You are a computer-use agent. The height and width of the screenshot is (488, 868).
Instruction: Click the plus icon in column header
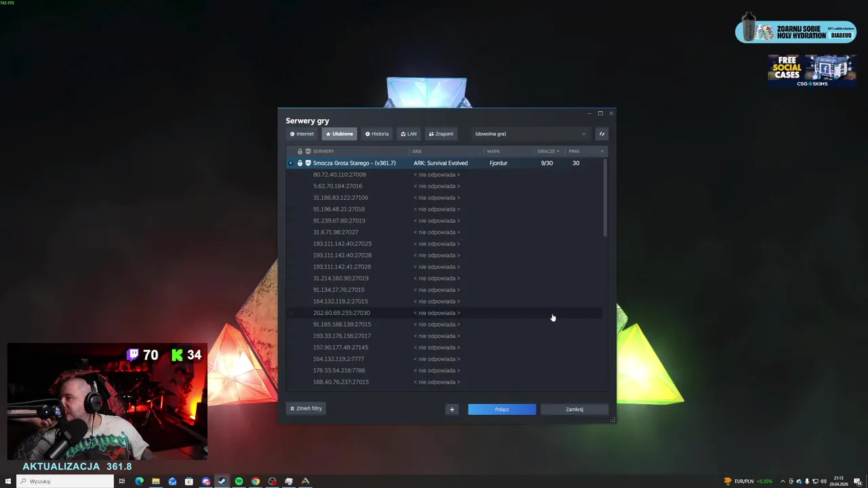click(602, 151)
